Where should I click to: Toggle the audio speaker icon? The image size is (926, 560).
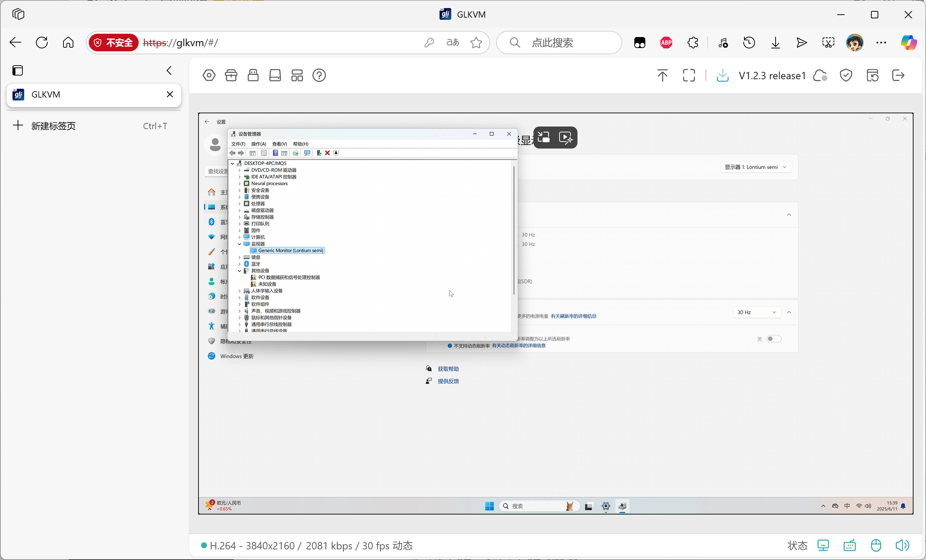[x=902, y=545]
